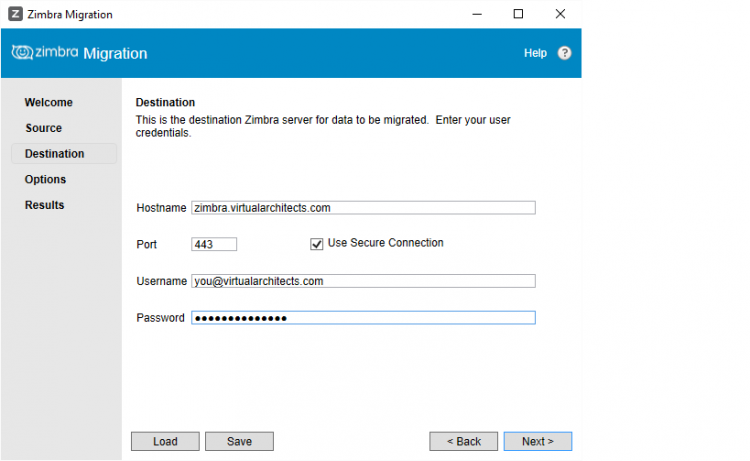
Task: Open the Help link in the header
Action: [535, 53]
